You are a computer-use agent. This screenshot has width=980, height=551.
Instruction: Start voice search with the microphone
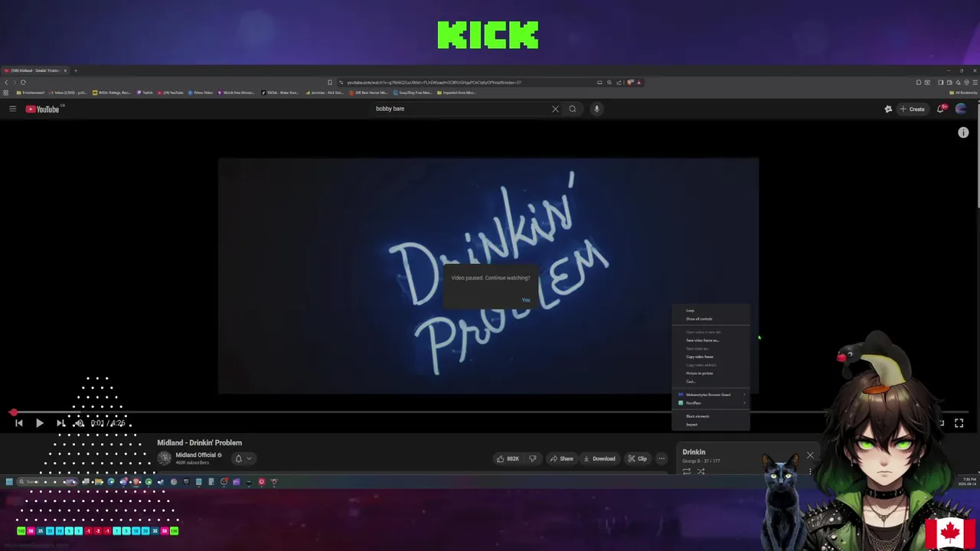coord(596,109)
